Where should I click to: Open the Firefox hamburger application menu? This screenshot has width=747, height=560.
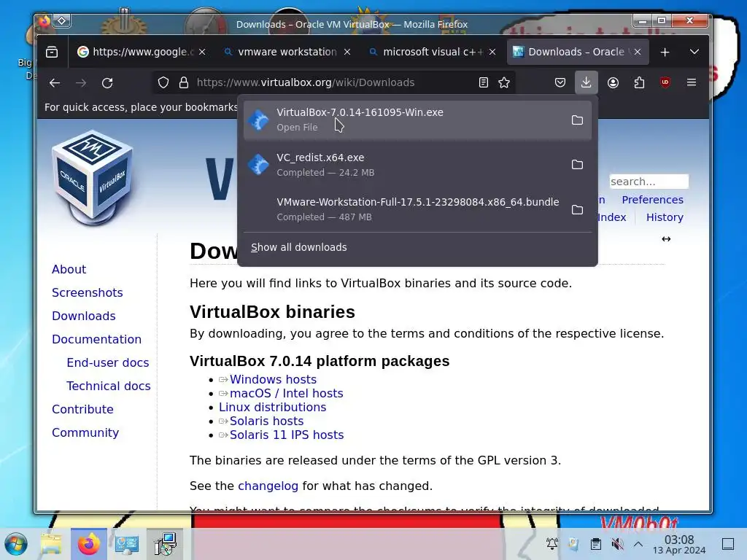(692, 83)
